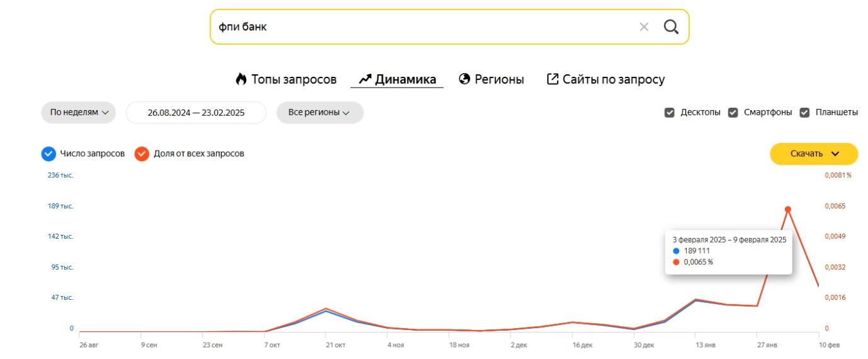This screenshot has height=359, width=868.
Task: Uncheck the Десктопы checkbox
Action: click(x=670, y=113)
